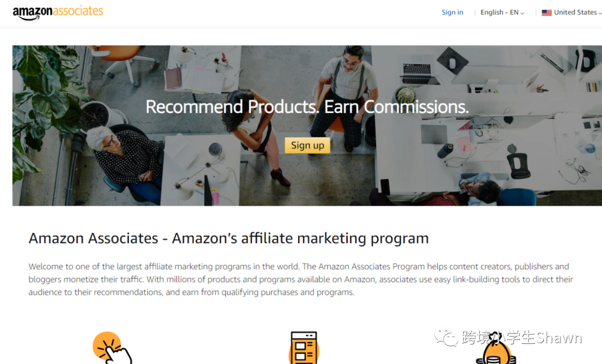Viewport: 602px width, 364px height.
Task: Click the English - EN text label
Action: 499,12
